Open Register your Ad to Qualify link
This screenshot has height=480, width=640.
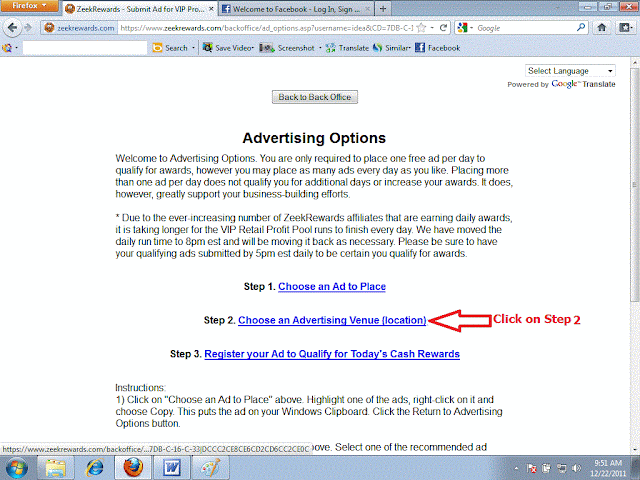pos(332,354)
